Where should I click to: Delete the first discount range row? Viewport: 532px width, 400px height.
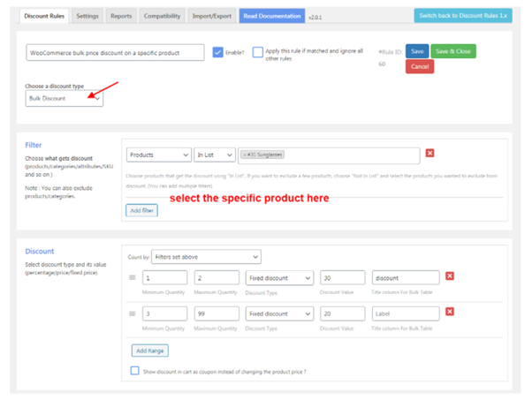coord(450,276)
